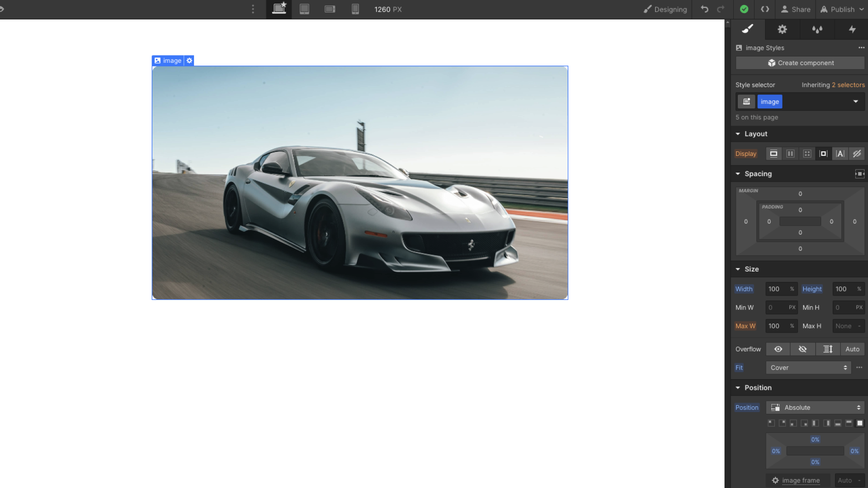Set display to none (hidden)
Screen dimensions: 868x488
(x=857, y=154)
